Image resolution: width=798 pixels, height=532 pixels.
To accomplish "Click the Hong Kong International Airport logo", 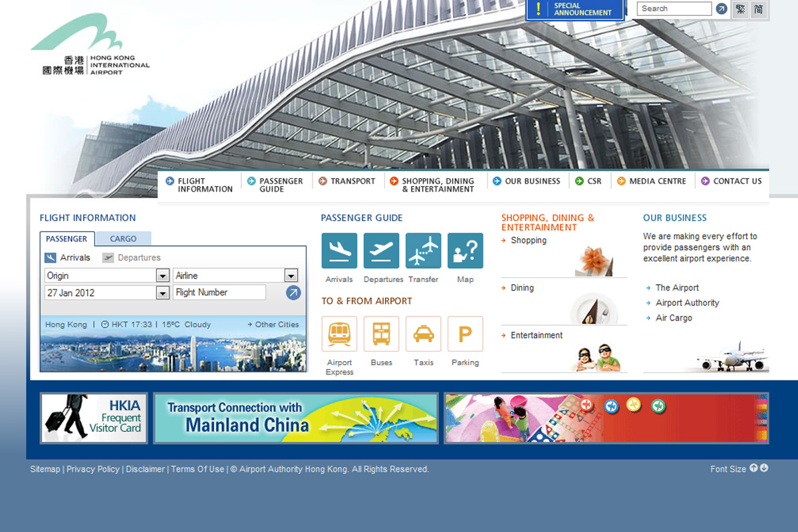I will [90, 45].
